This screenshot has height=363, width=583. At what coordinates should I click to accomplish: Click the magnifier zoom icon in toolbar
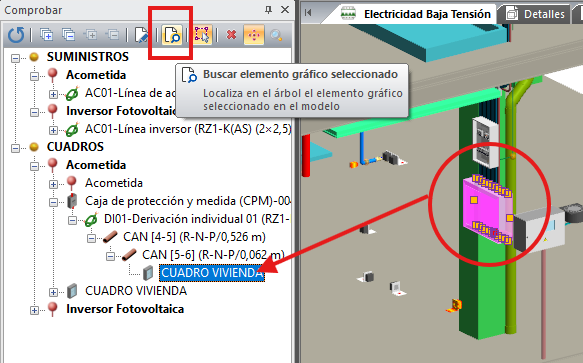[276, 35]
